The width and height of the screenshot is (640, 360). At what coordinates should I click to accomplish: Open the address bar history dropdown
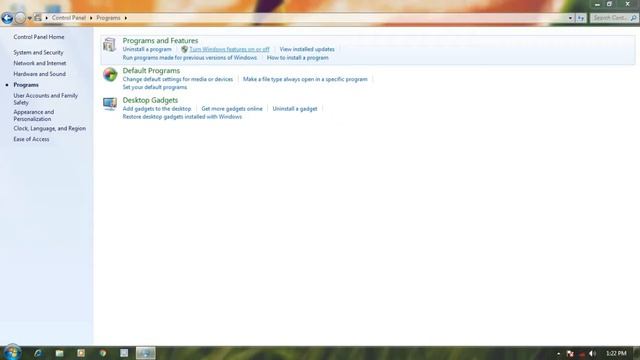[570, 18]
